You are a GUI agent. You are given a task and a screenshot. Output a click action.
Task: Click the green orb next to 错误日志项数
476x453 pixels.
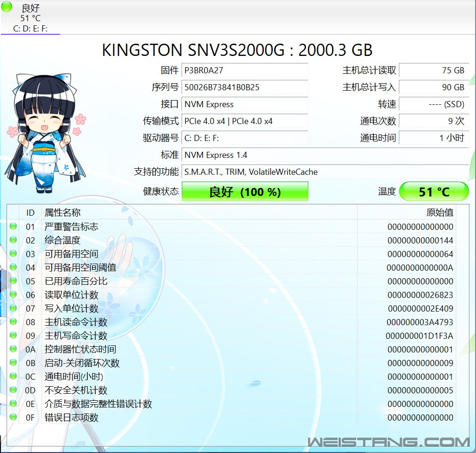(x=13, y=417)
